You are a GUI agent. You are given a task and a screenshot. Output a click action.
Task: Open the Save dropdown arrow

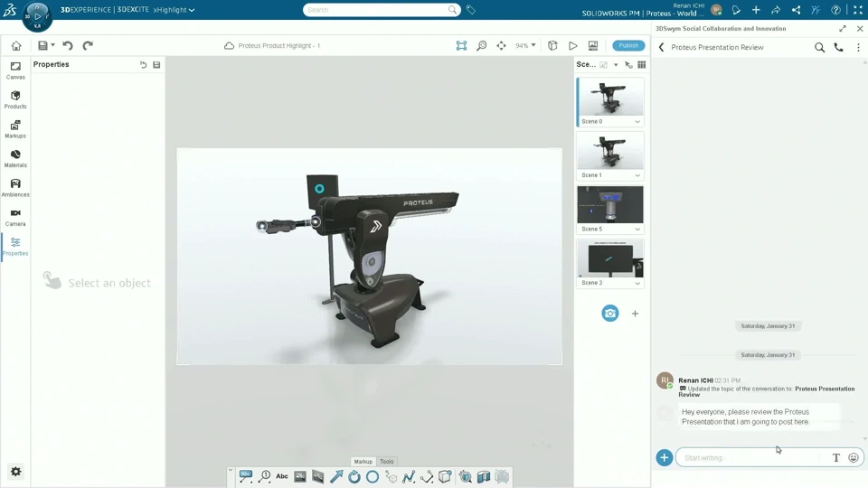pos(52,45)
